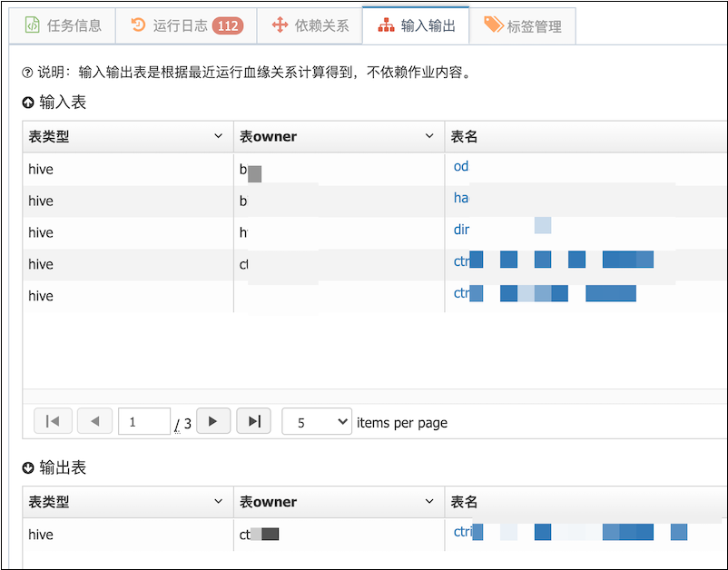The height and width of the screenshot is (570, 728).
Task: Open the table link starting with 'dir'
Action: 461,230
